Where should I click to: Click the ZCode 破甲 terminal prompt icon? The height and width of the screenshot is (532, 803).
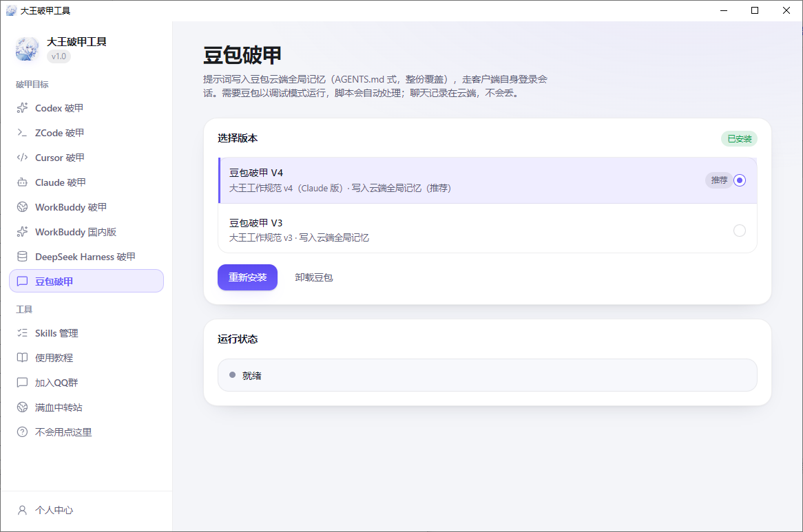[x=22, y=133]
